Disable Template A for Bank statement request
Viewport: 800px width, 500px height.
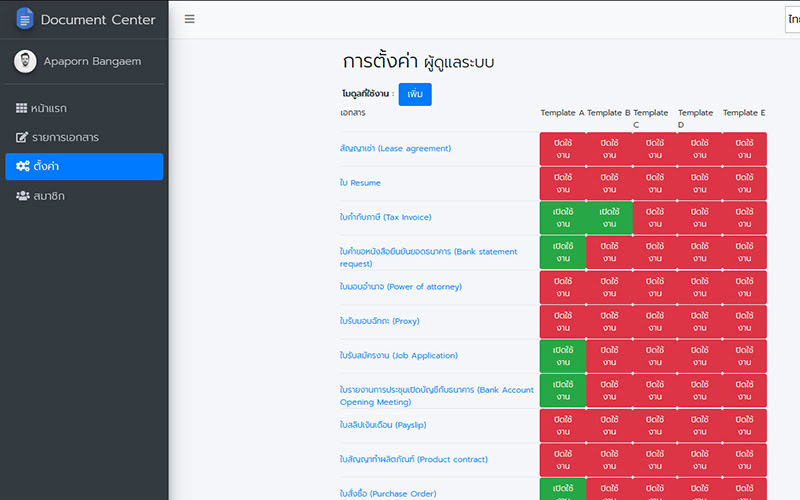pyautogui.click(x=562, y=251)
